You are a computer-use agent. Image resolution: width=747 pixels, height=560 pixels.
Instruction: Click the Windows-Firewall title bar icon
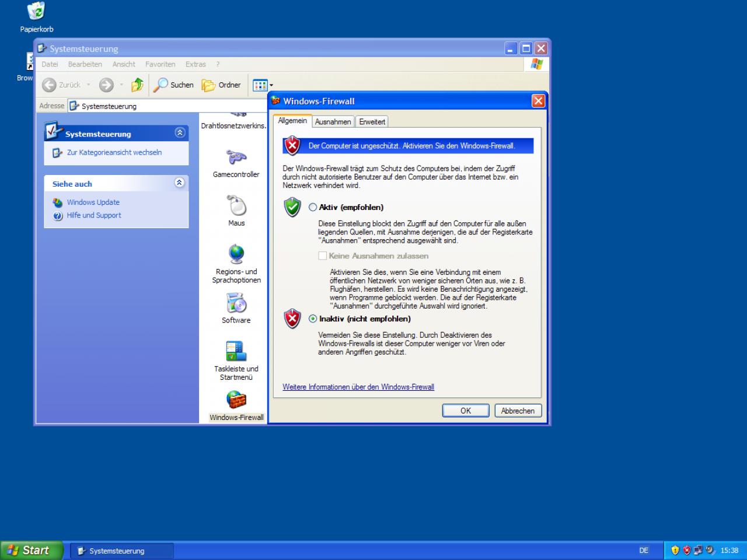click(276, 101)
